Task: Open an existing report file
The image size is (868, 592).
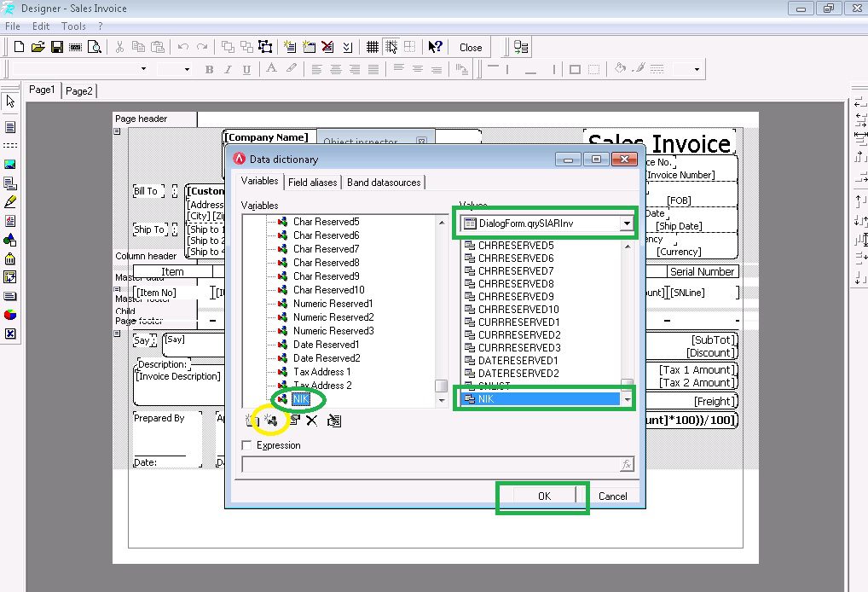Action: [40, 47]
